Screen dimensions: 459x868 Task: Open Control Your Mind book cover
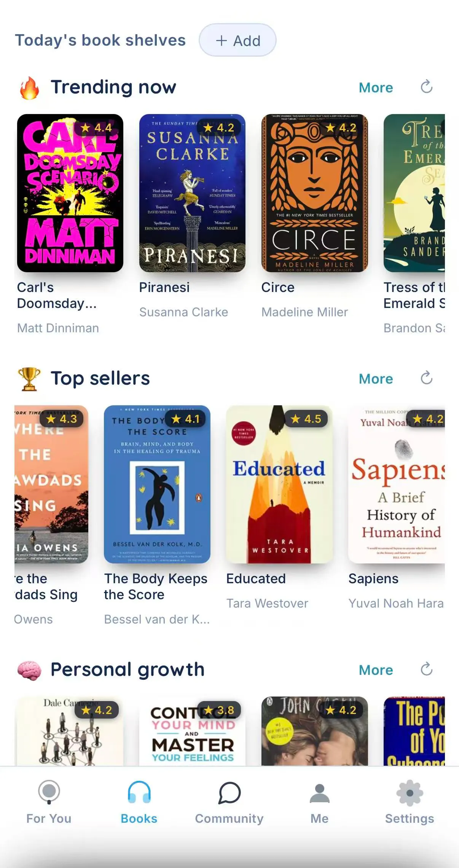coord(192,731)
